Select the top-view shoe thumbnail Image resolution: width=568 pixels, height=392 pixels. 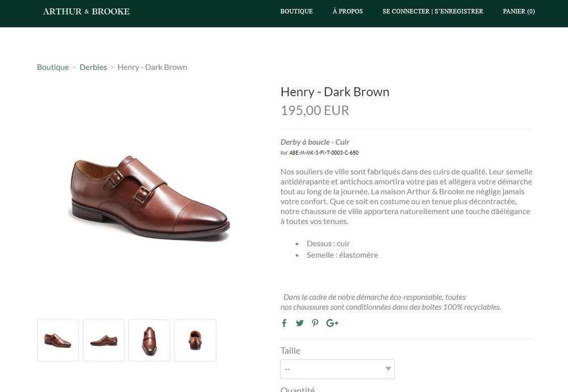coord(149,340)
